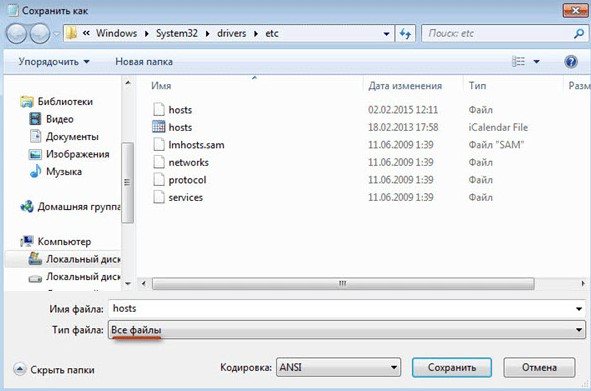Click Скрыть папки link
The height and width of the screenshot is (391, 591).
coord(62,370)
